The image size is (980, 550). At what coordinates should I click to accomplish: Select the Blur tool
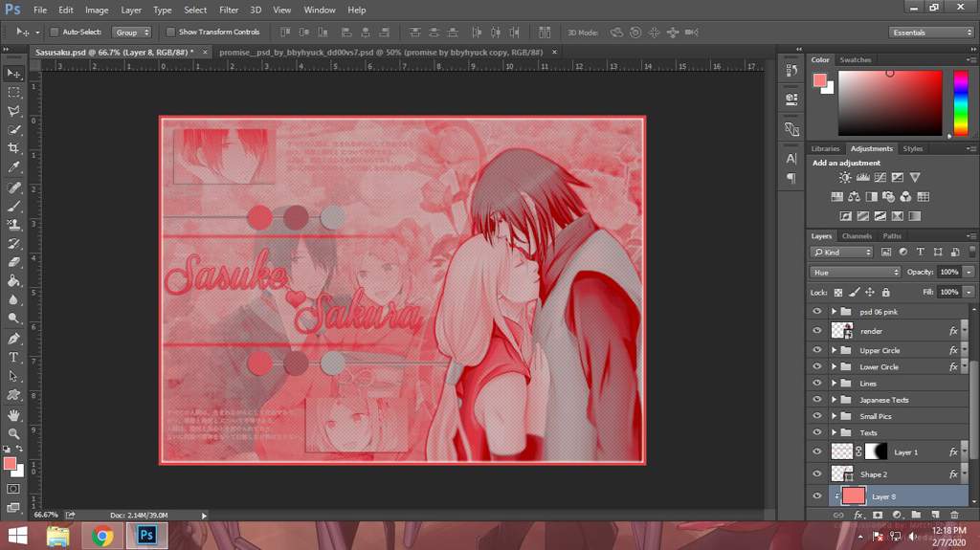(x=13, y=300)
